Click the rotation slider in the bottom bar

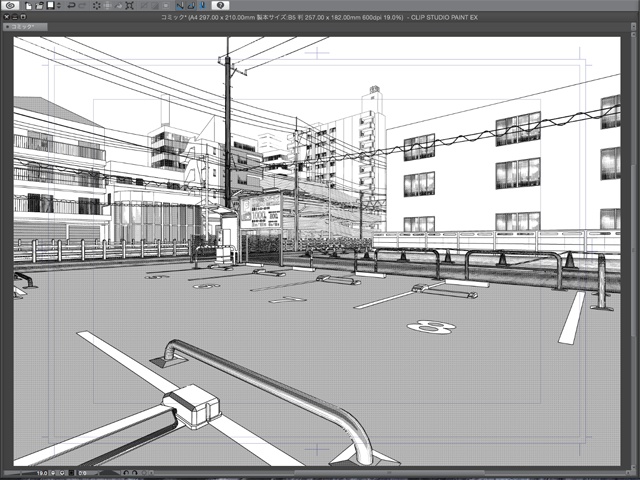(109, 473)
